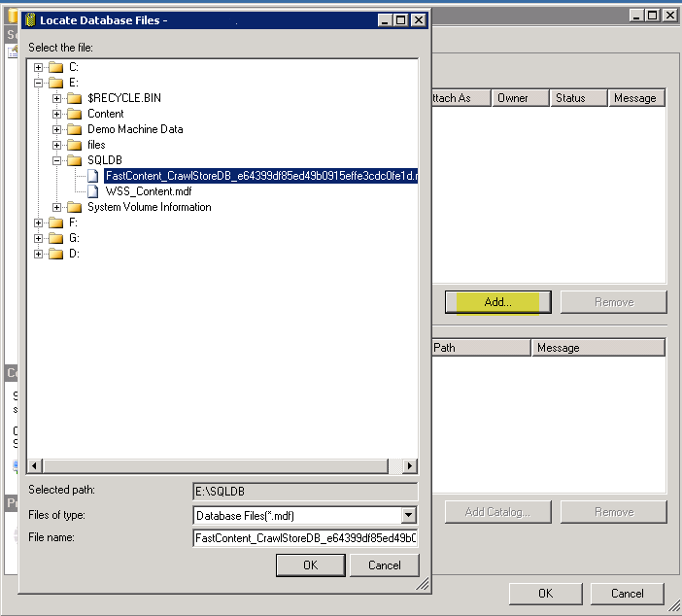Click the Attach As column header
Viewport: 682px width, 616px height.
461,98
